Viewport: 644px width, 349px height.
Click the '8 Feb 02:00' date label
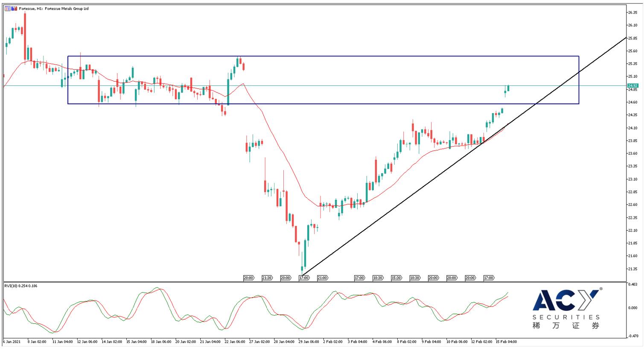(x=408, y=342)
